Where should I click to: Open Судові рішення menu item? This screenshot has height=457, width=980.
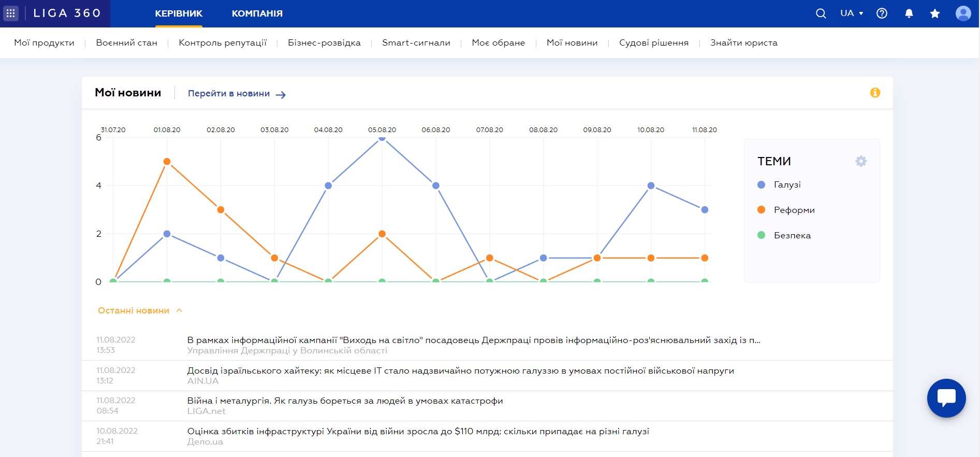[654, 42]
